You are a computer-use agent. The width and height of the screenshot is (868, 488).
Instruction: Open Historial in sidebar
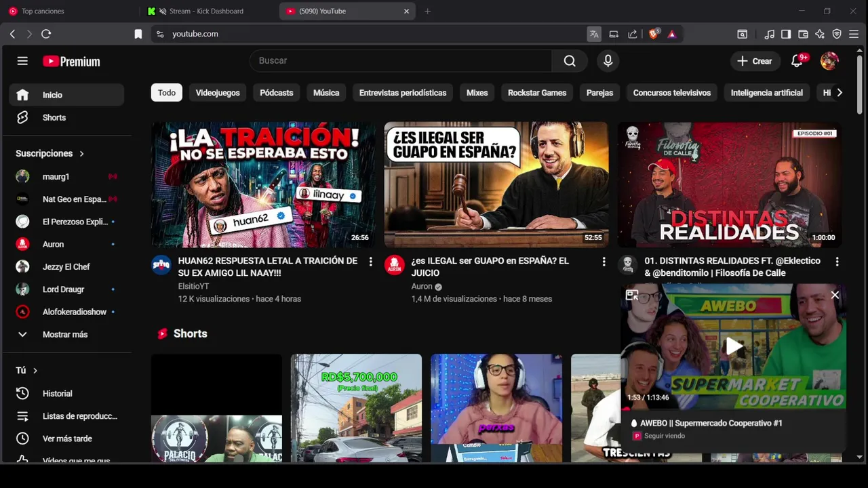coord(66,393)
